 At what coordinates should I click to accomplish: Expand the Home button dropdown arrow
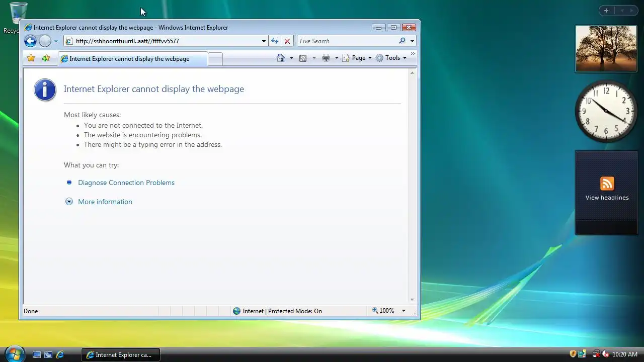[291, 58]
